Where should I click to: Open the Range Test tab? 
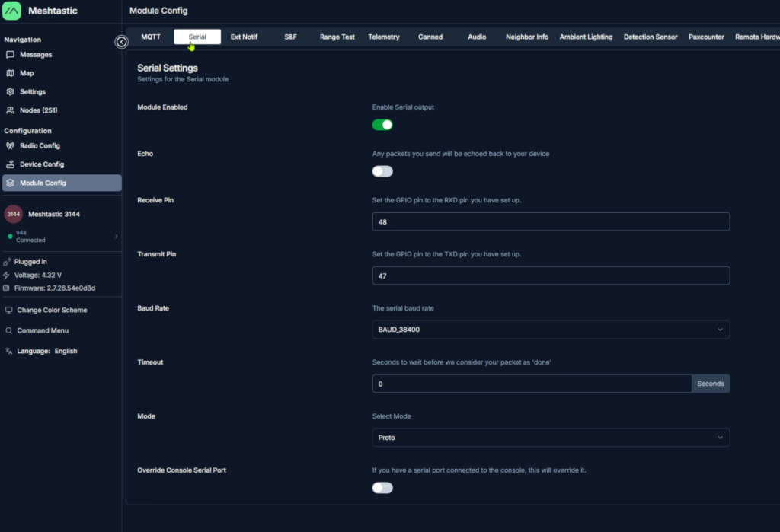click(337, 37)
